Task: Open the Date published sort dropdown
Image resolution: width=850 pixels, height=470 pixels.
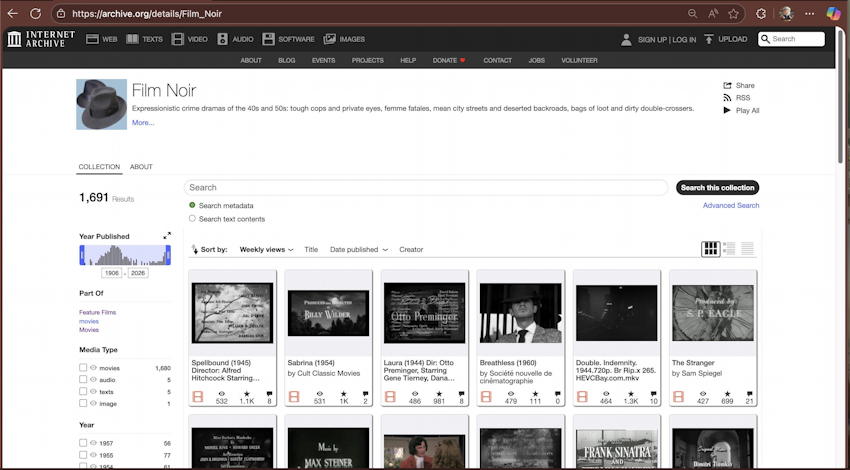Action: point(359,249)
